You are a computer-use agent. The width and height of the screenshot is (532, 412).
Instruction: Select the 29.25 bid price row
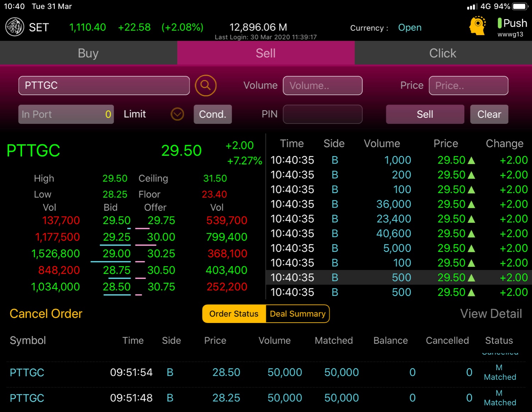[x=116, y=237]
